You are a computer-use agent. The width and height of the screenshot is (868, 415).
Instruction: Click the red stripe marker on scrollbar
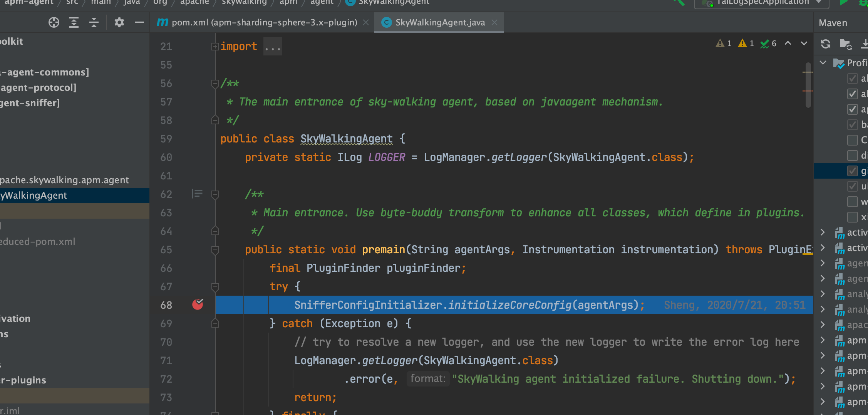(808, 91)
